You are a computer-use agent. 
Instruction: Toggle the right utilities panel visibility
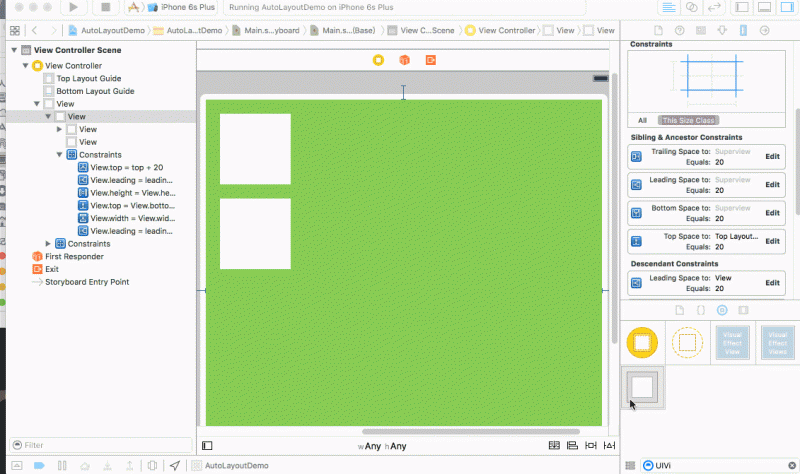[x=791, y=7]
